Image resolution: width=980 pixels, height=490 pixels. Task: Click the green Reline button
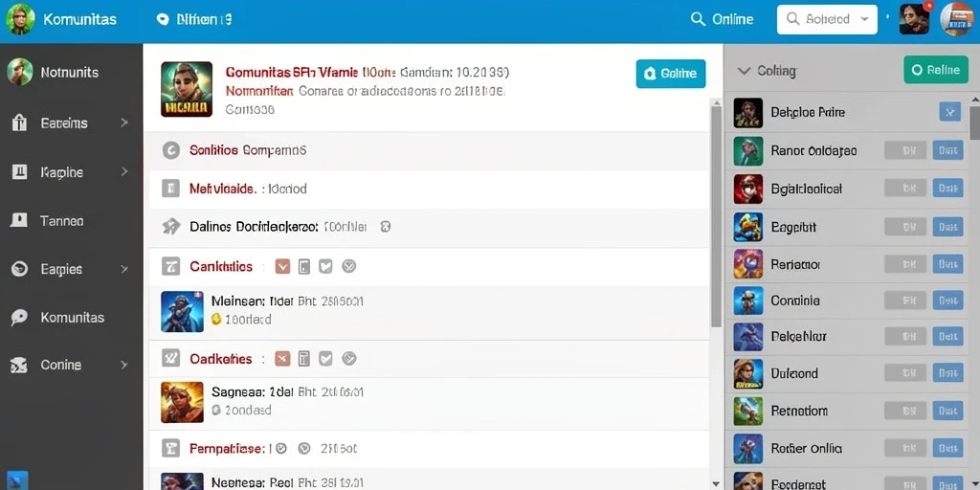[935, 69]
